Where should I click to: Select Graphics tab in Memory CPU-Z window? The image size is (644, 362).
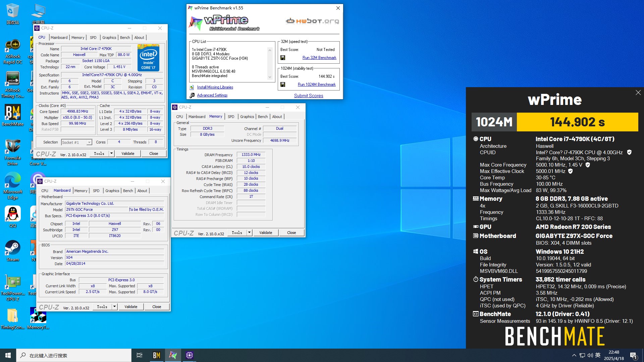(x=247, y=117)
